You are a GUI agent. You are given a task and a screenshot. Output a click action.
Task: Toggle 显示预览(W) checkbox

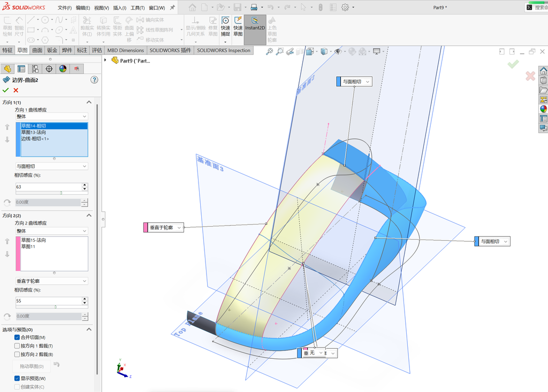[17, 378]
